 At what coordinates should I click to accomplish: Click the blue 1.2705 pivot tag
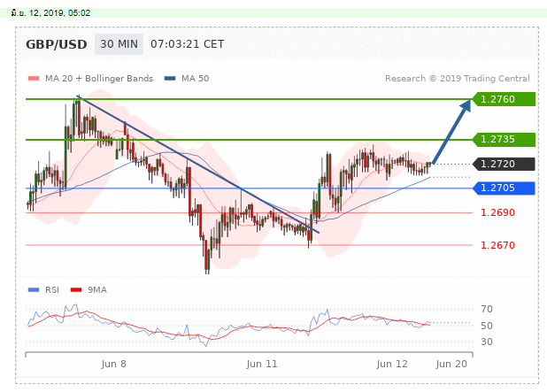click(504, 188)
